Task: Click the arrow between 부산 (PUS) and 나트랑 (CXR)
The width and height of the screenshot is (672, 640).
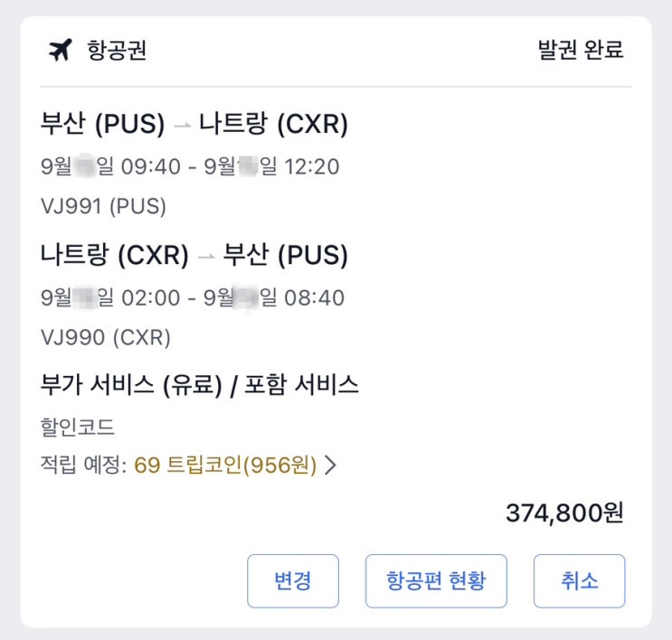Action: (x=182, y=125)
